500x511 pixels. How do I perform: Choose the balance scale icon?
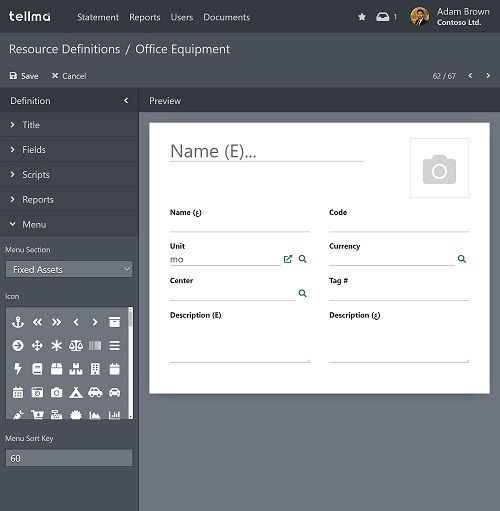click(x=76, y=346)
